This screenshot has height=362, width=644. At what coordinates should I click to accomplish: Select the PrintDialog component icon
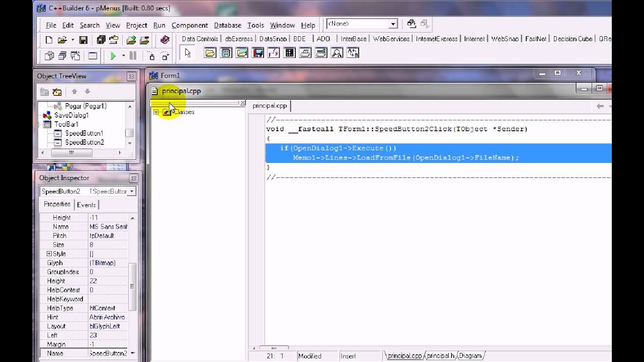305,53
